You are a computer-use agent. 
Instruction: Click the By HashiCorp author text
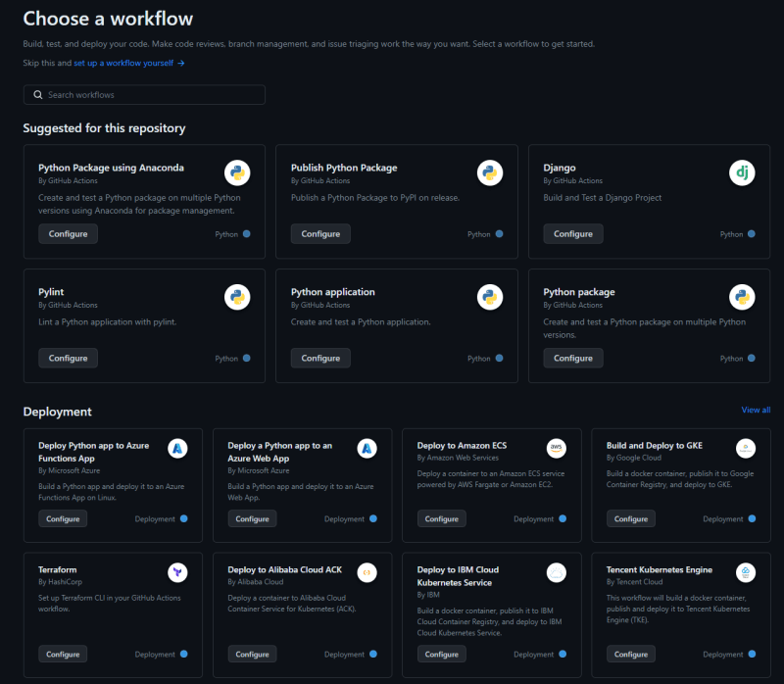pyautogui.click(x=60, y=582)
